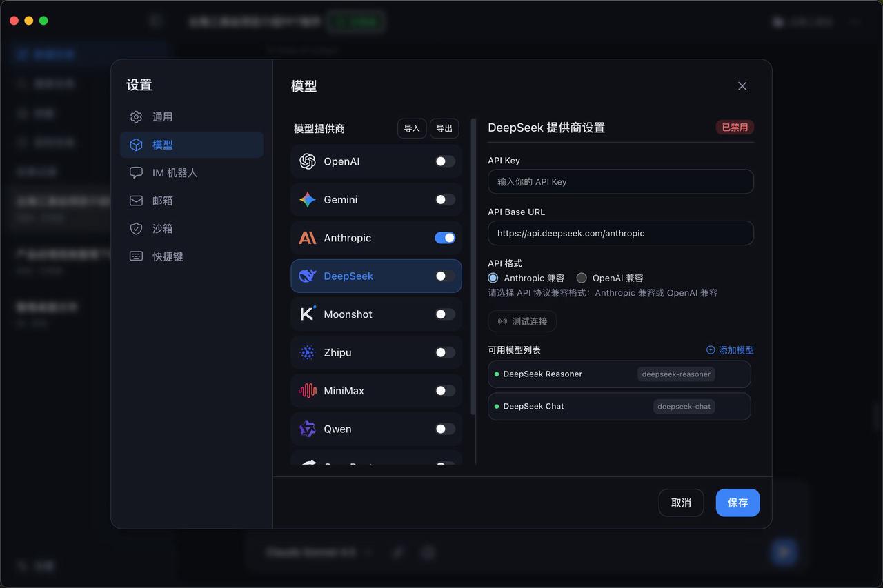Click the Qwen logo icon
Image resolution: width=883 pixels, height=588 pixels.
[x=308, y=429]
